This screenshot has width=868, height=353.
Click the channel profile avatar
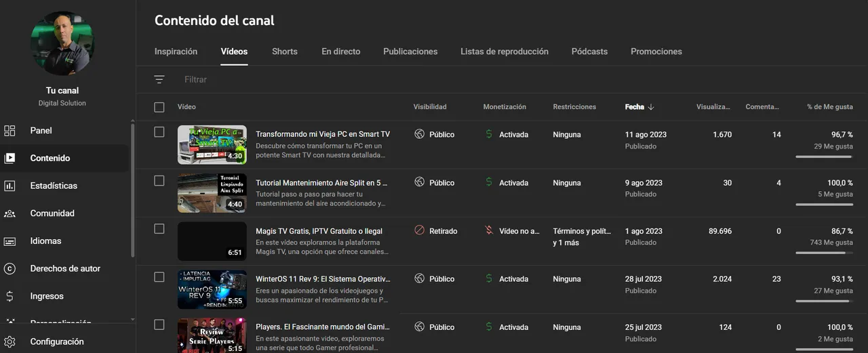pyautogui.click(x=62, y=43)
